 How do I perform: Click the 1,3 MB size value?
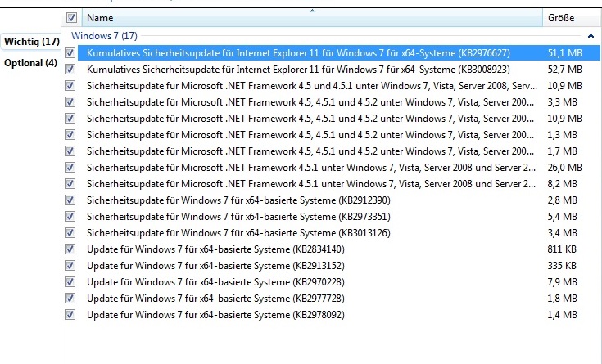(562, 135)
